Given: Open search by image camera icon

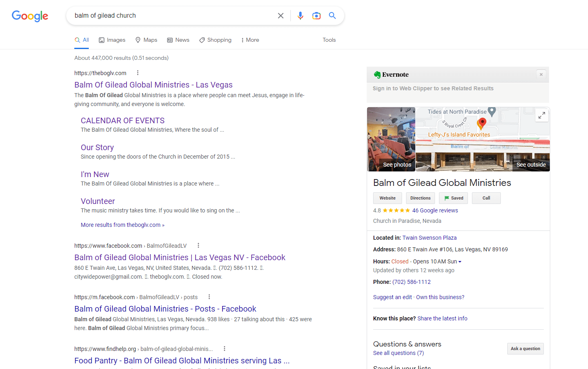Looking at the screenshot, I should coord(316,16).
